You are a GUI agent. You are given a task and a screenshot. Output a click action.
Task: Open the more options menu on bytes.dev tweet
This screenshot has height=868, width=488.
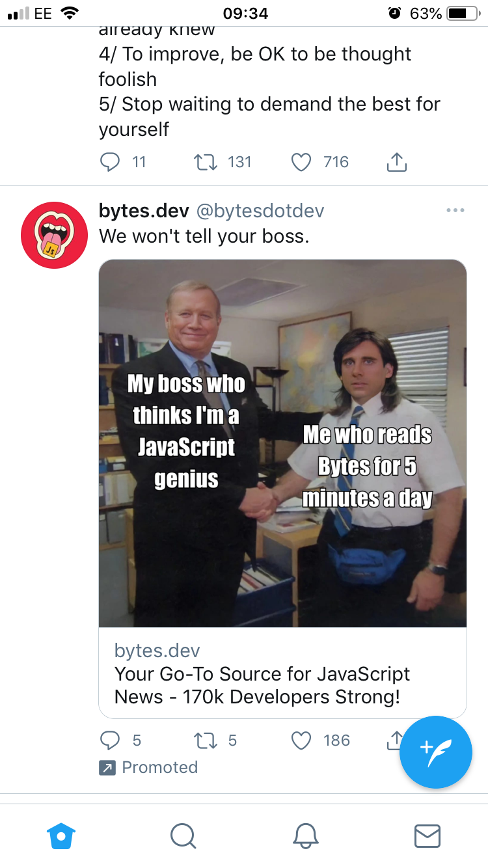tap(455, 210)
